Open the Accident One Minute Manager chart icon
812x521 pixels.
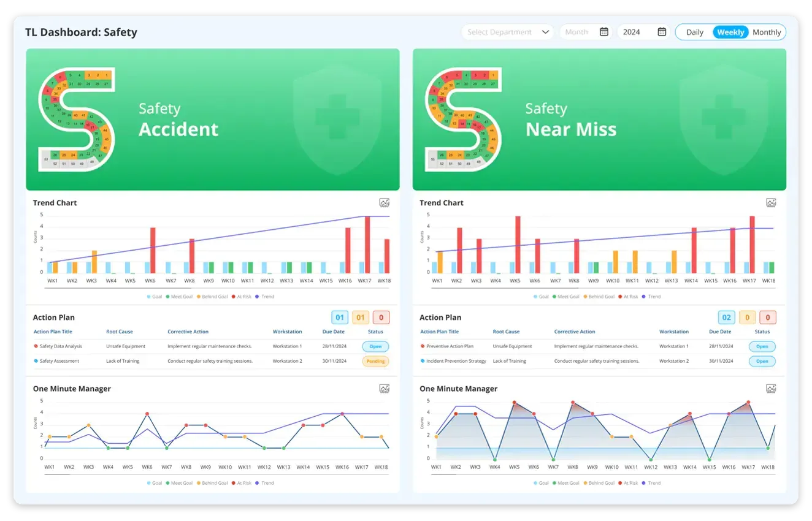coord(384,388)
